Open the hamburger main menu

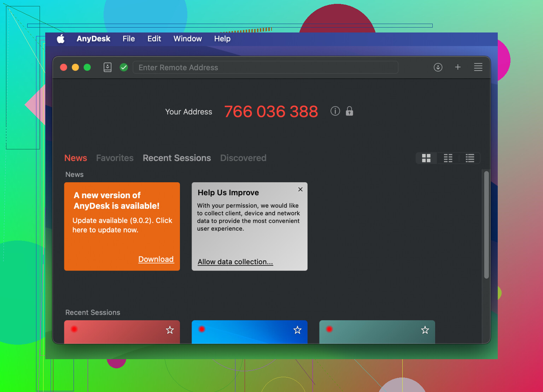click(x=478, y=67)
